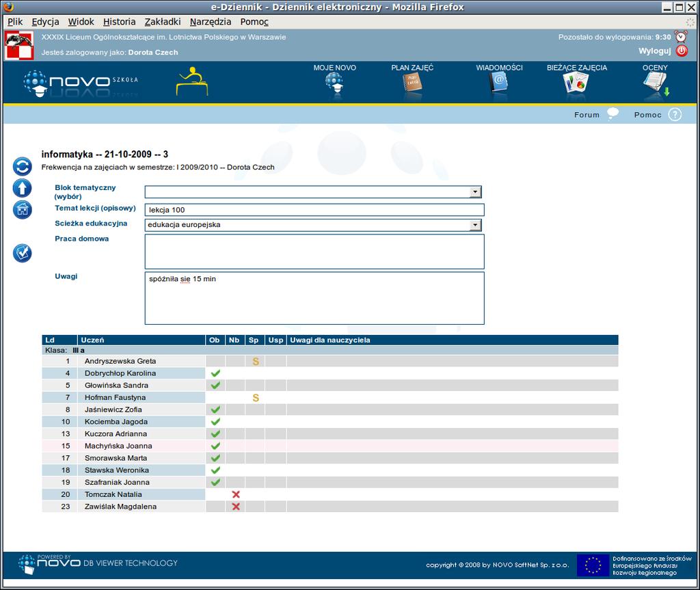The image size is (700, 590).
Task: Toggle present checkmark for Jaśniewicz Zofia
Action: (215, 410)
